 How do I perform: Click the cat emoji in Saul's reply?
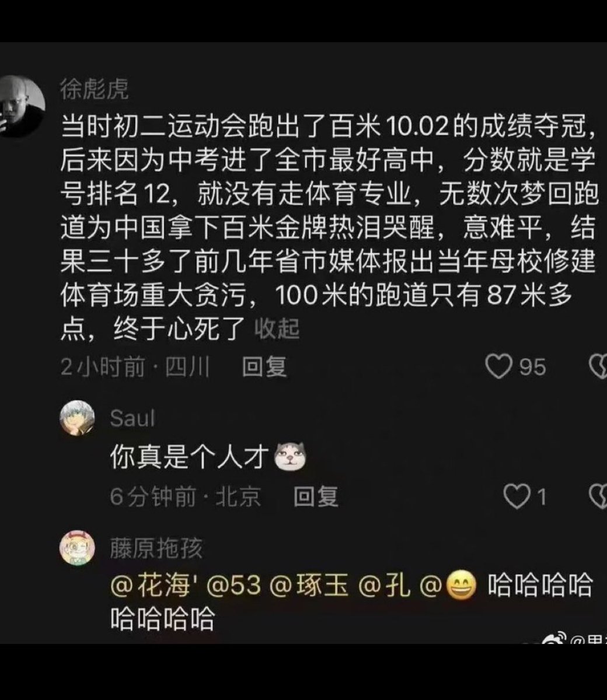point(291,457)
